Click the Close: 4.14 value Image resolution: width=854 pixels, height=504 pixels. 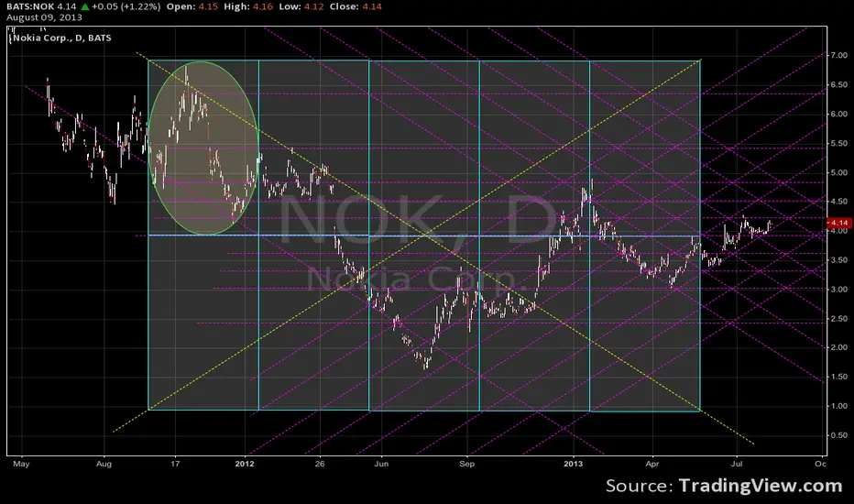356,6
